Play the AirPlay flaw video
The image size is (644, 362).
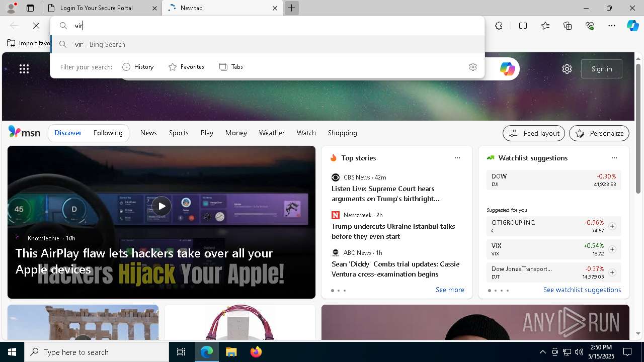click(x=162, y=206)
